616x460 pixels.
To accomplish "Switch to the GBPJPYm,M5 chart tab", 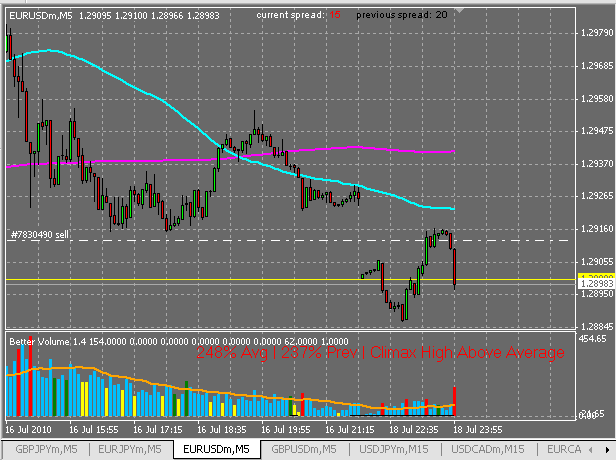I will coord(46,449).
